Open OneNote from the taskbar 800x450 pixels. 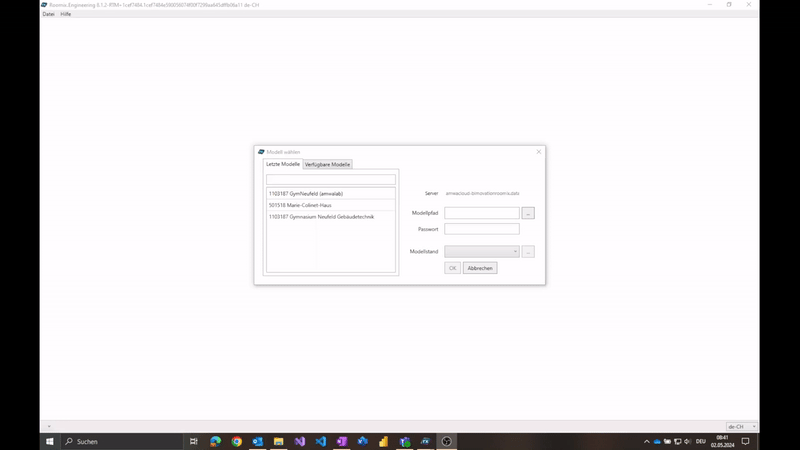341,441
